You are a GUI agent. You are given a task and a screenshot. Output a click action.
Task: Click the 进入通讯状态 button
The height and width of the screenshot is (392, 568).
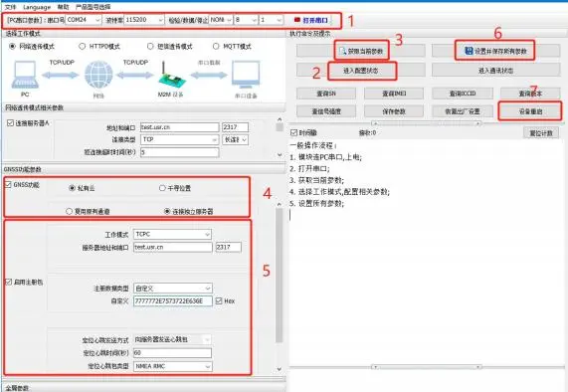click(x=495, y=71)
